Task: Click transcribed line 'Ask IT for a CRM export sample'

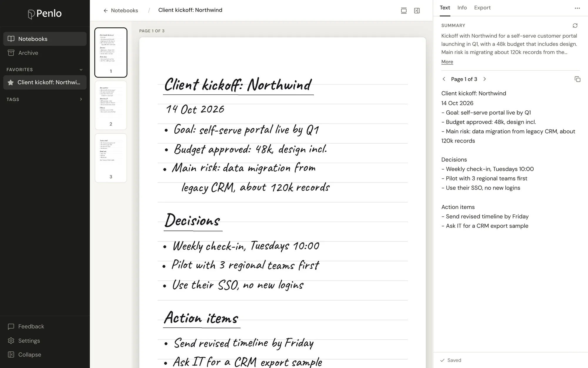Action: pos(485,226)
